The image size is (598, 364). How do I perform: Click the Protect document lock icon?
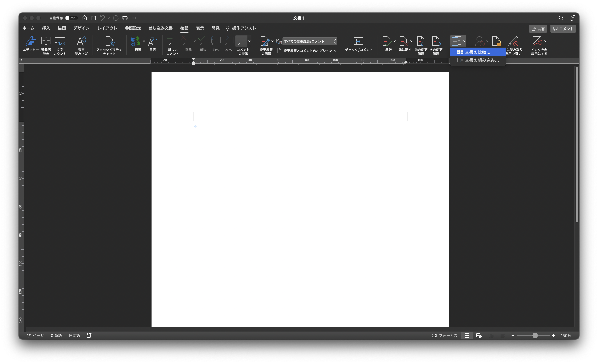pos(497,41)
